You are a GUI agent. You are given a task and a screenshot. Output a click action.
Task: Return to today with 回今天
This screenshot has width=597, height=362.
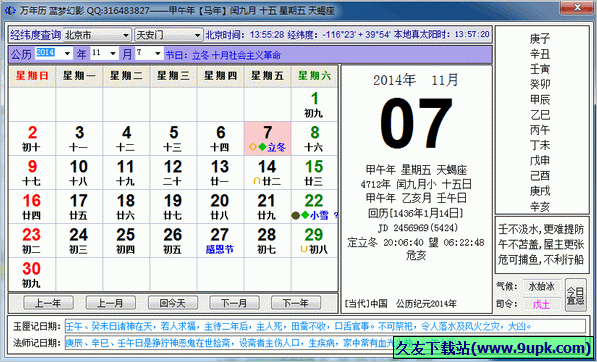click(x=172, y=303)
